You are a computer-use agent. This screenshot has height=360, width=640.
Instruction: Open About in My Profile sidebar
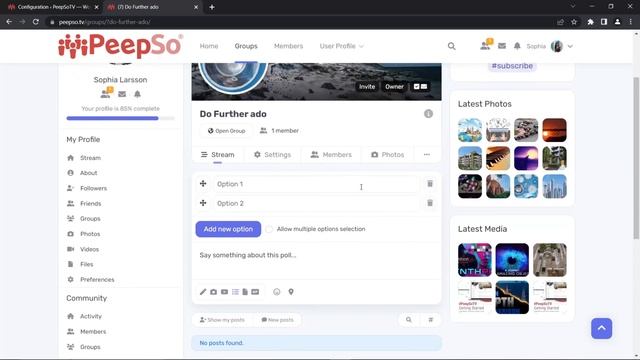point(89,173)
